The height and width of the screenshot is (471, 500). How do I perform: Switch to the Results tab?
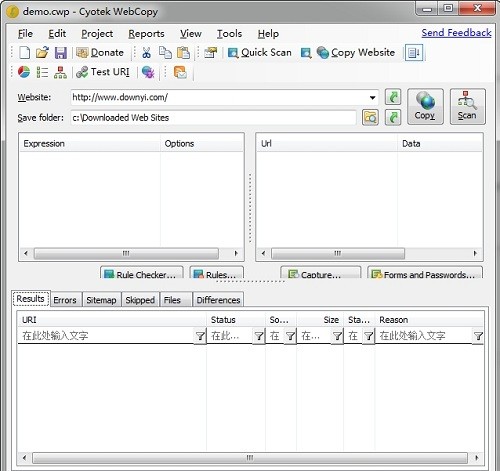[x=31, y=299]
